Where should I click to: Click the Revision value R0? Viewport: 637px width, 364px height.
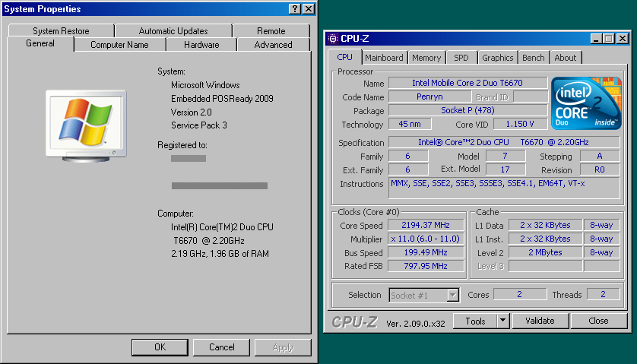(x=600, y=169)
